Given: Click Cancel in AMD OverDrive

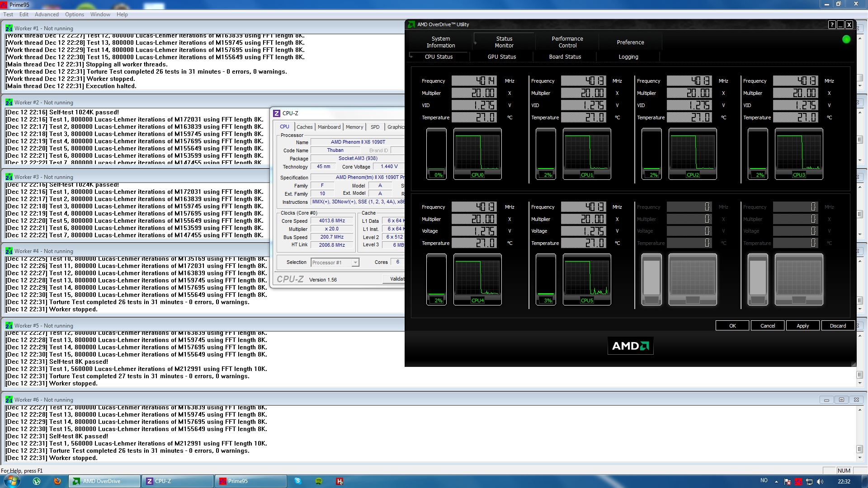Looking at the screenshot, I should (768, 326).
